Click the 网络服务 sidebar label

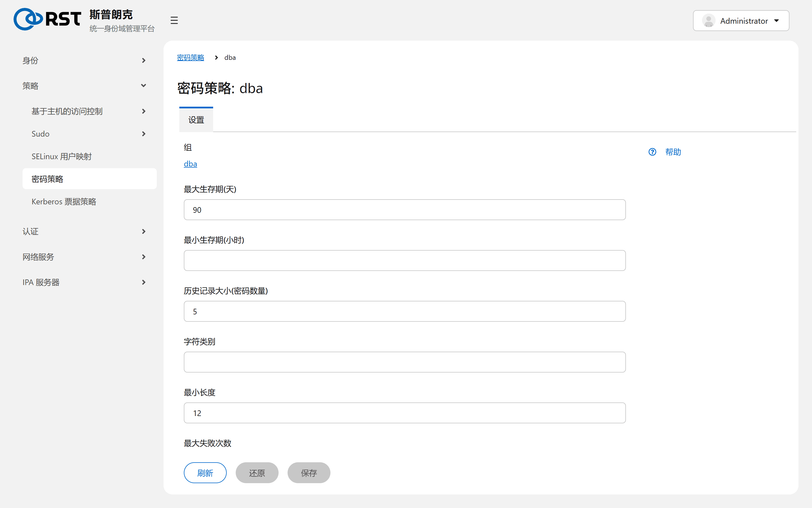(x=38, y=257)
